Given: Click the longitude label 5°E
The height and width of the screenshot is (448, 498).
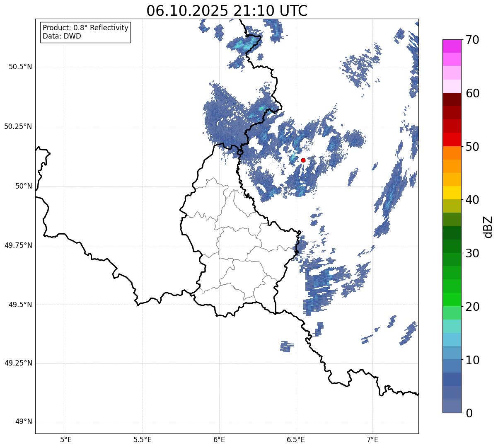Looking at the screenshot, I should 66,439.
